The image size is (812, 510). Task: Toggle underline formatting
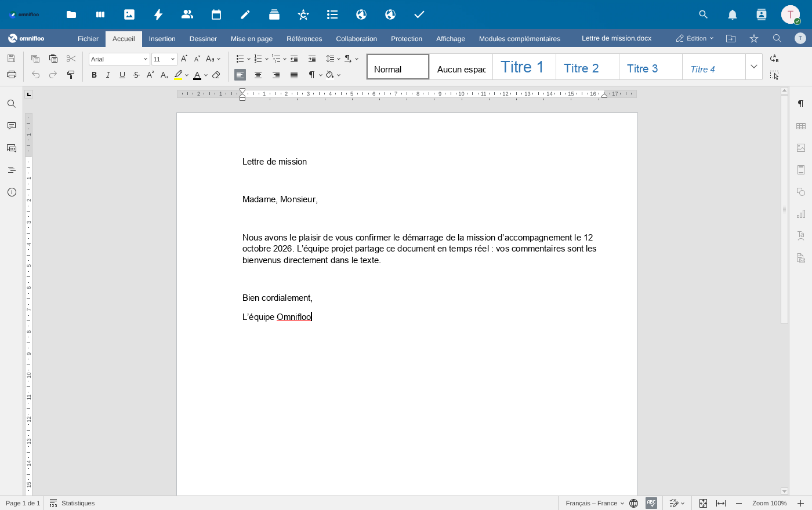(122, 75)
